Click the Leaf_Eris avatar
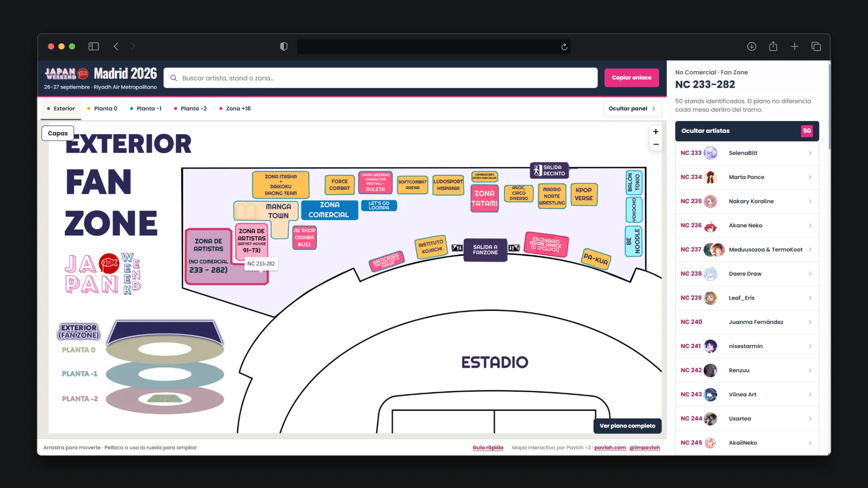This screenshot has width=868, height=488. pyautogui.click(x=710, y=298)
